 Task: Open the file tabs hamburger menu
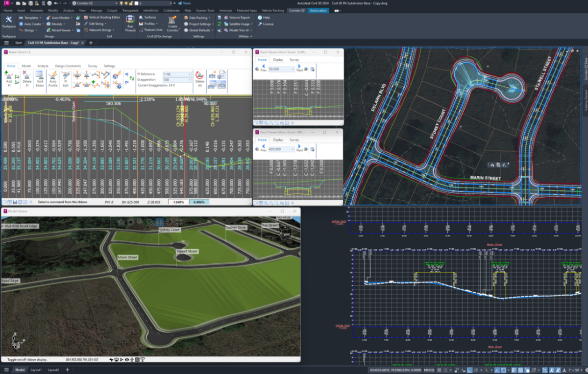6,43
